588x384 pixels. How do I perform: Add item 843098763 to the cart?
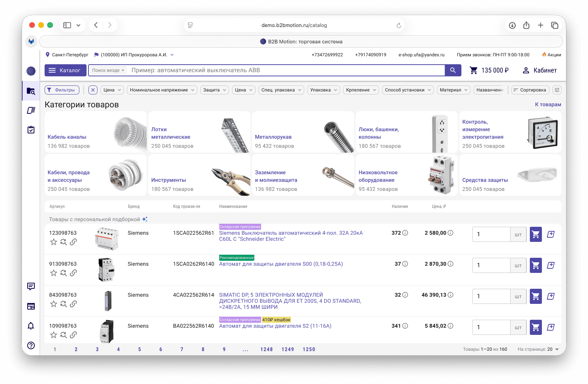[536, 296]
